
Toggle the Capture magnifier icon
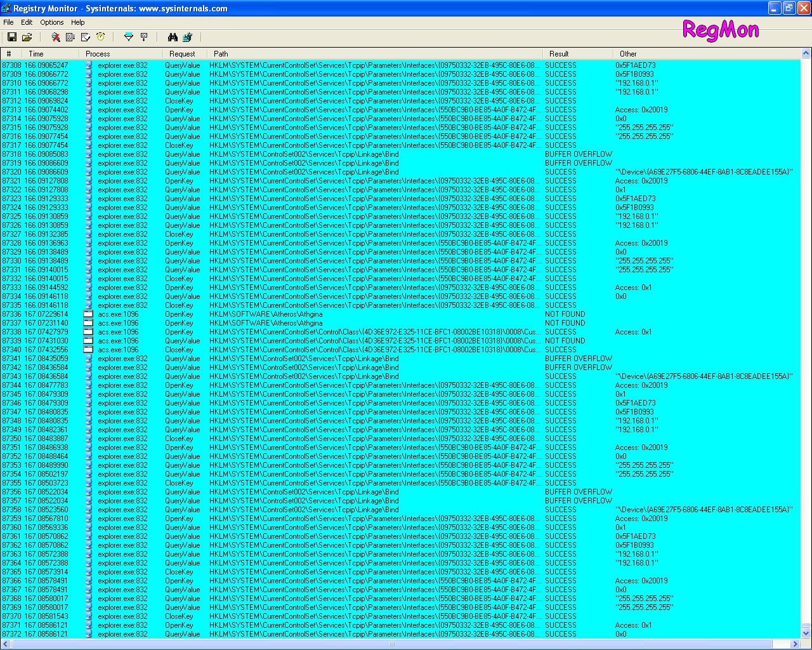click(56, 37)
